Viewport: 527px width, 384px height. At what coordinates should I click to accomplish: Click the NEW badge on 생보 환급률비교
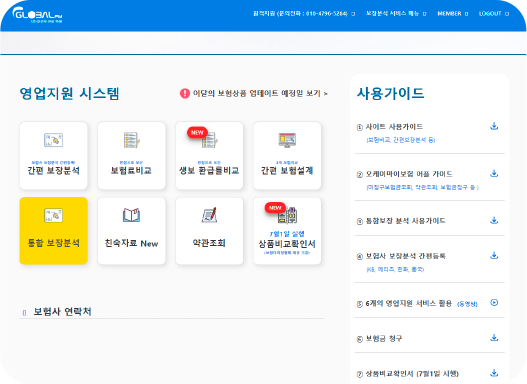pos(197,132)
